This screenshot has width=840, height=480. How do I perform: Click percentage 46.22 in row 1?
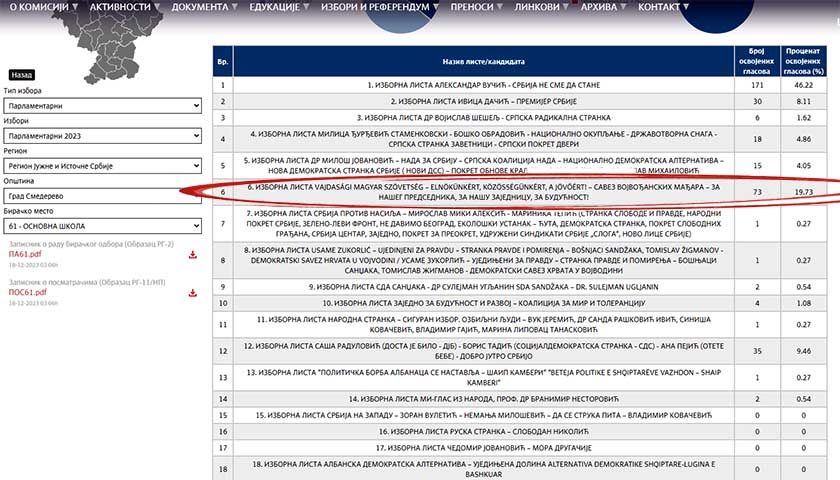[x=803, y=85]
